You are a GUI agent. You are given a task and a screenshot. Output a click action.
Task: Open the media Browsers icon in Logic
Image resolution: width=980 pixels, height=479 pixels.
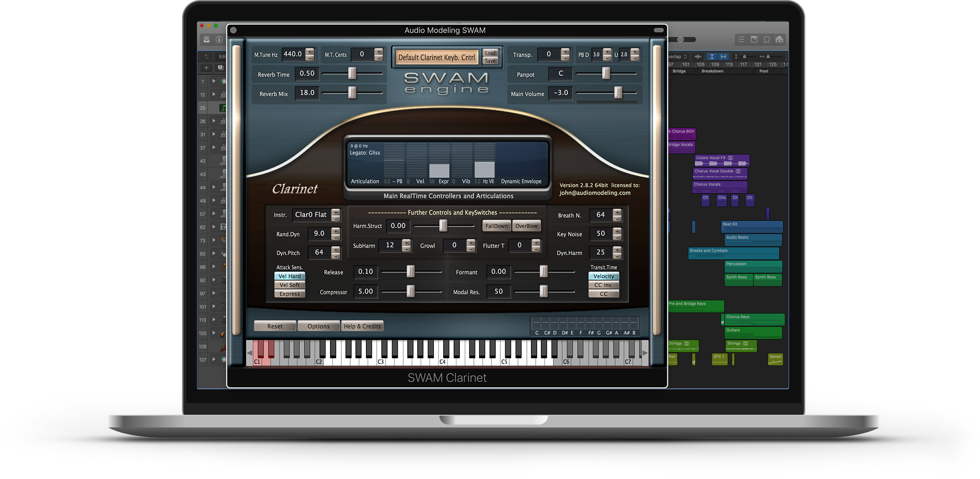[780, 39]
